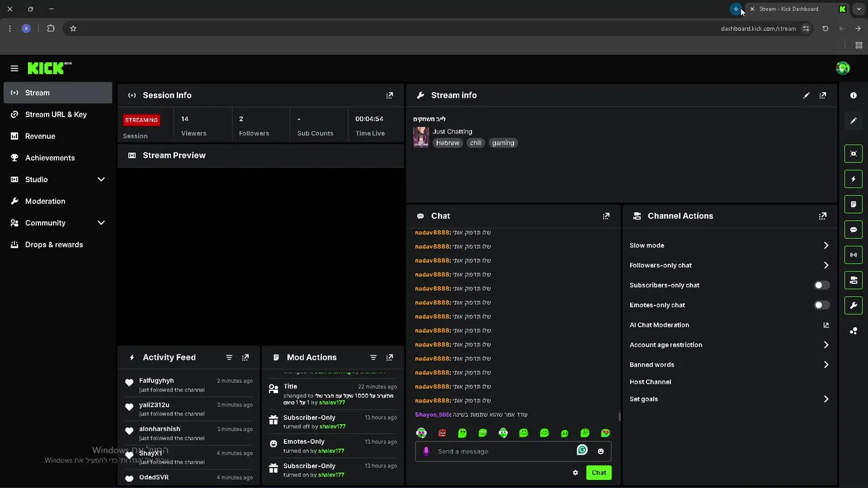Click the purple microphone icon in chat box
The width and height of the screenshot is (868, 488).
(426, 451)
